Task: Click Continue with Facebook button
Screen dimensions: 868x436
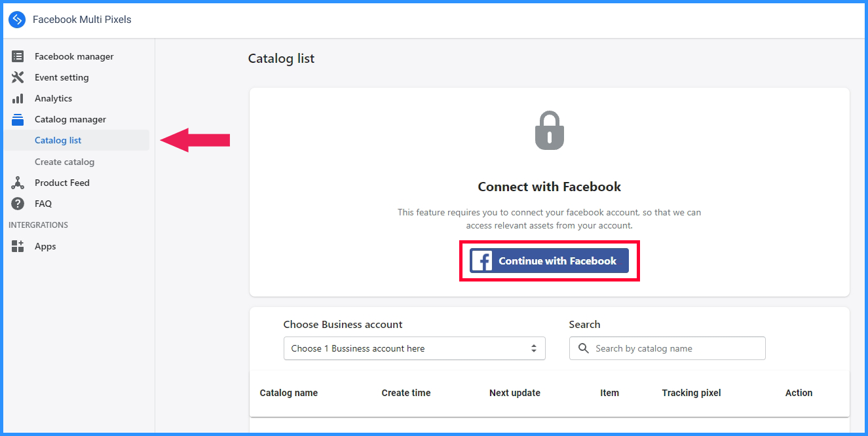Action: (x=549, y=261)
